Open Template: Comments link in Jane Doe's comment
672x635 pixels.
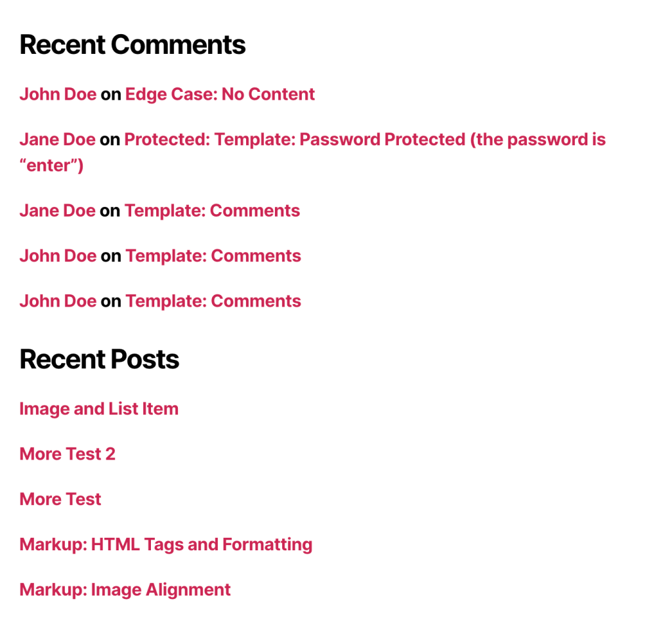pos(212,211)
